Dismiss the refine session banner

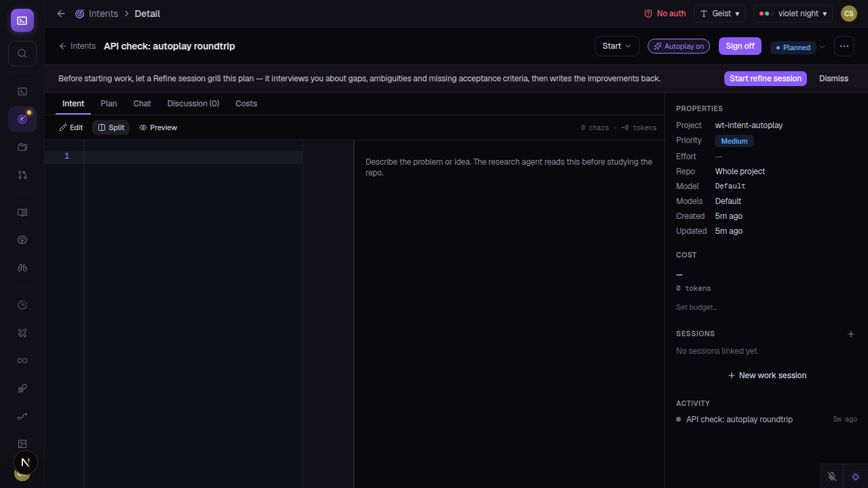coord(833,79)
